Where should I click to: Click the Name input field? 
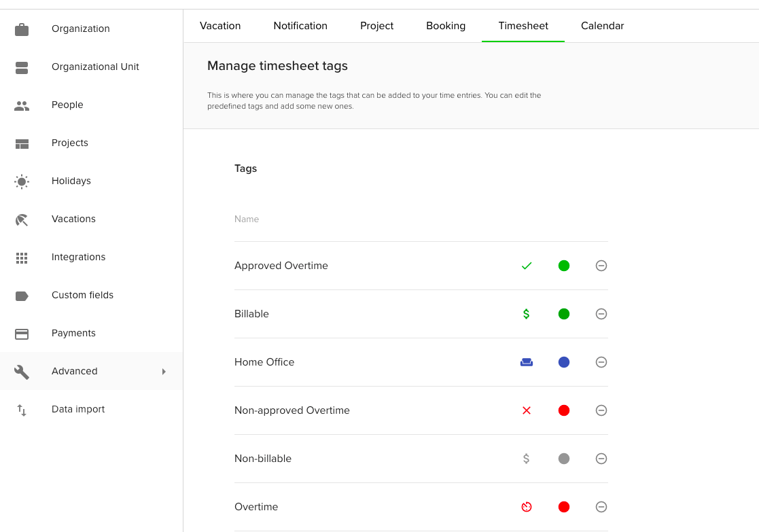pos(340,219)
